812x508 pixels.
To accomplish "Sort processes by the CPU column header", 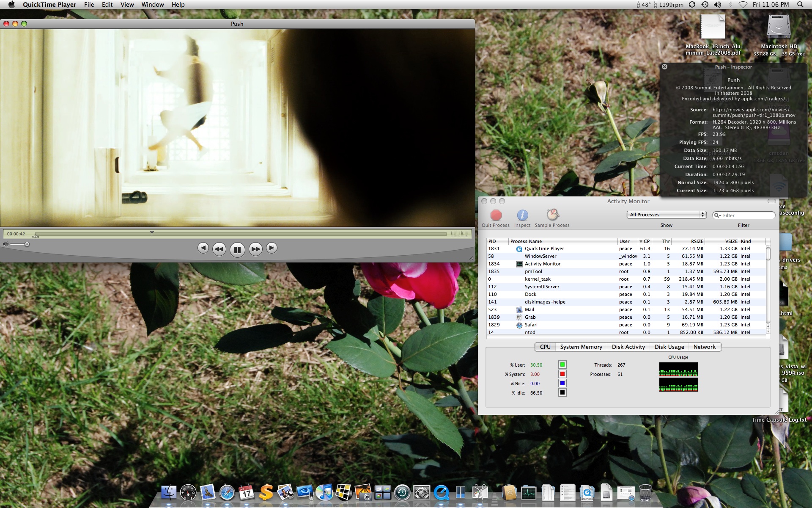I will [645, 241].
